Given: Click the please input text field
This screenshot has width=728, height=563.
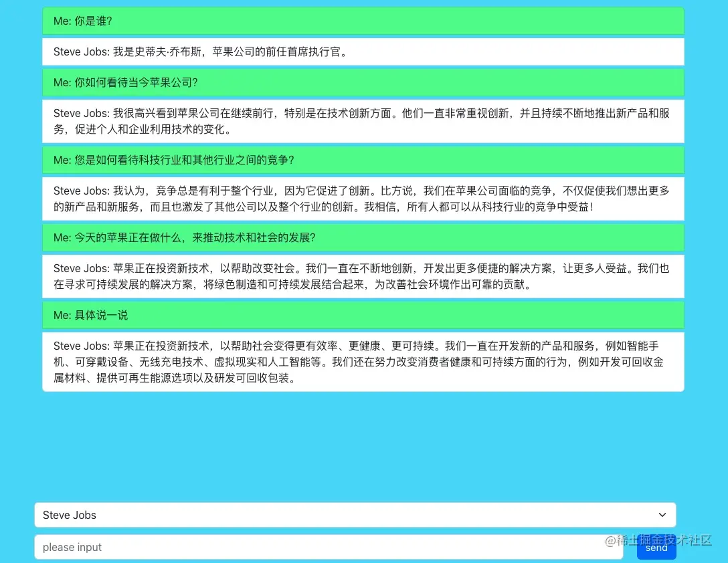Looking at the screenshot, I should click(x=268, y=547).
